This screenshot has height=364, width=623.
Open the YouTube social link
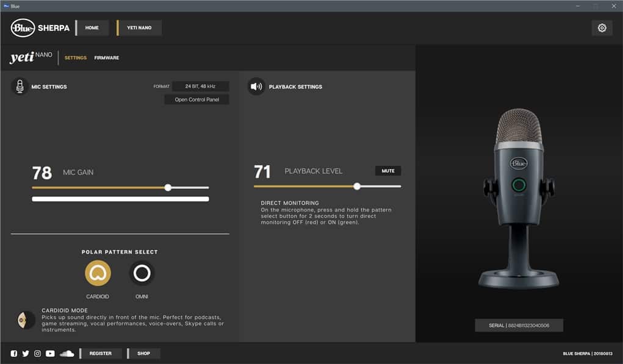50,353
